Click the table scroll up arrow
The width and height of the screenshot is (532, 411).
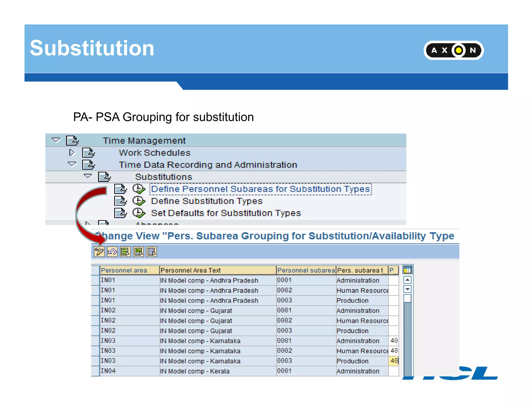pyautogui.click(x=407, y=280)
